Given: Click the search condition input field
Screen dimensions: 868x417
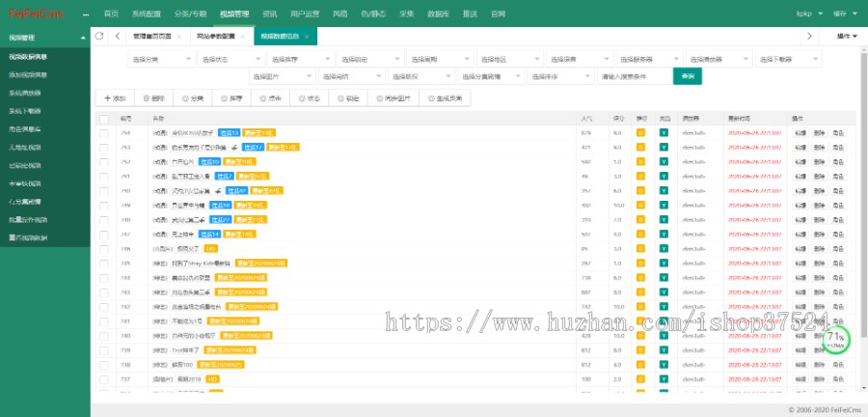Looking at the screenshot, I should 633,76.
